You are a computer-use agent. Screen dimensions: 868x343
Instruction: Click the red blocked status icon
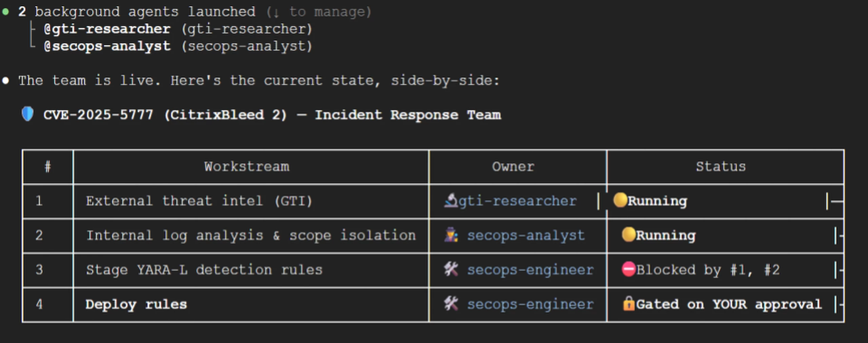pos(629,270)
